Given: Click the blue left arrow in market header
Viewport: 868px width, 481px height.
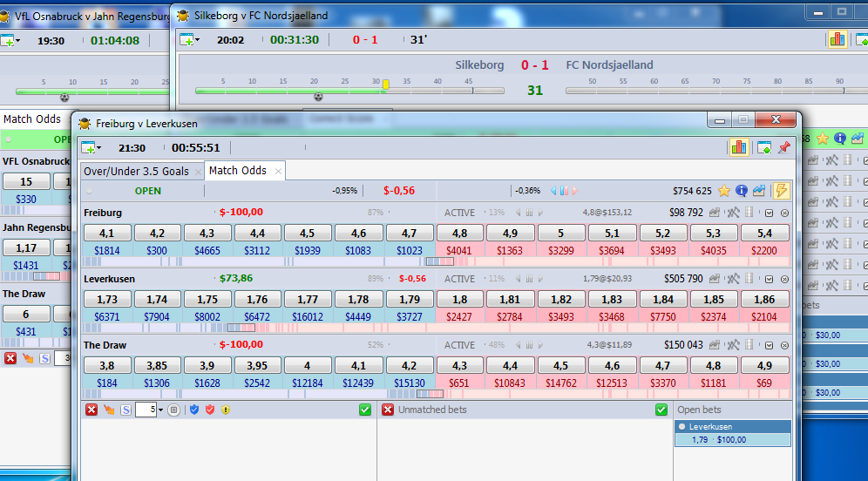Looking at the screenshot, I should coord(553,191).
